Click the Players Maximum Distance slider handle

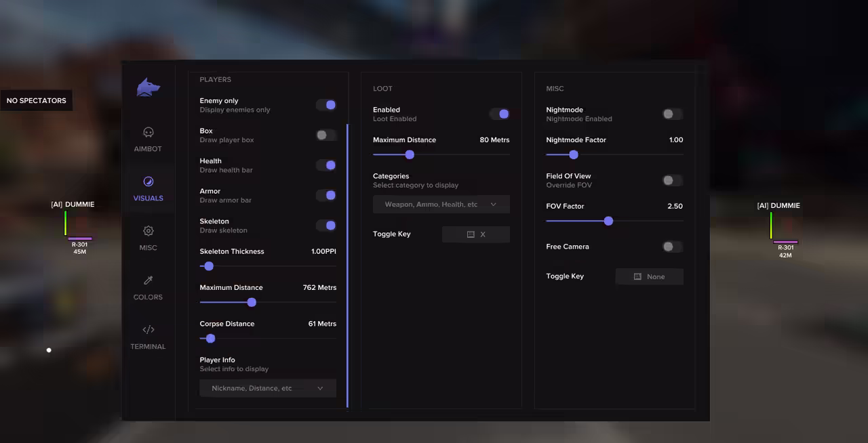[252, 302]
